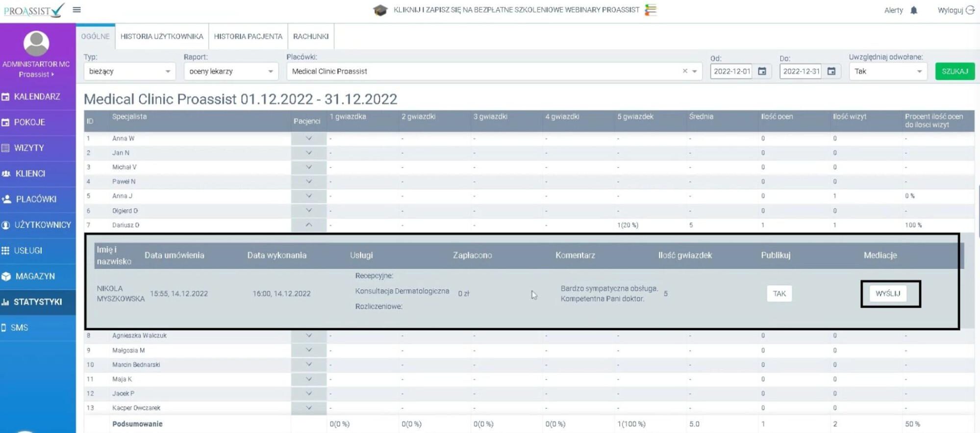
Task: Open Magazyn section
Action: coord(38,276)
